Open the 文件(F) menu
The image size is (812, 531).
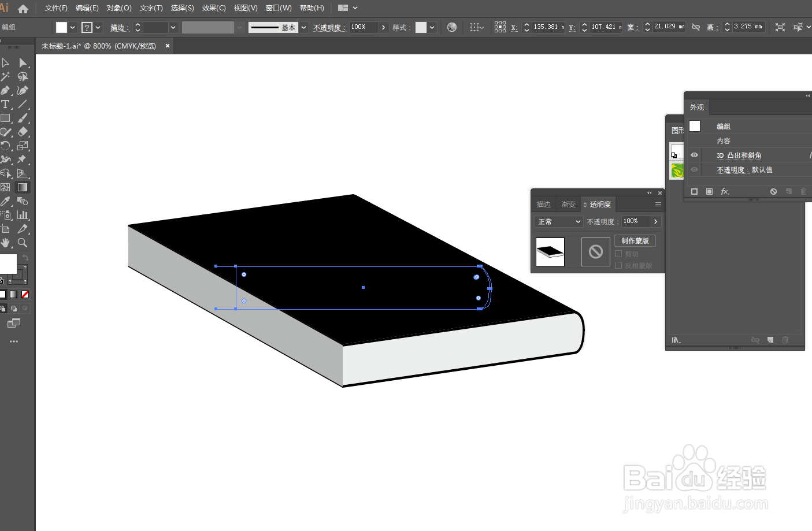click(56, 8)
